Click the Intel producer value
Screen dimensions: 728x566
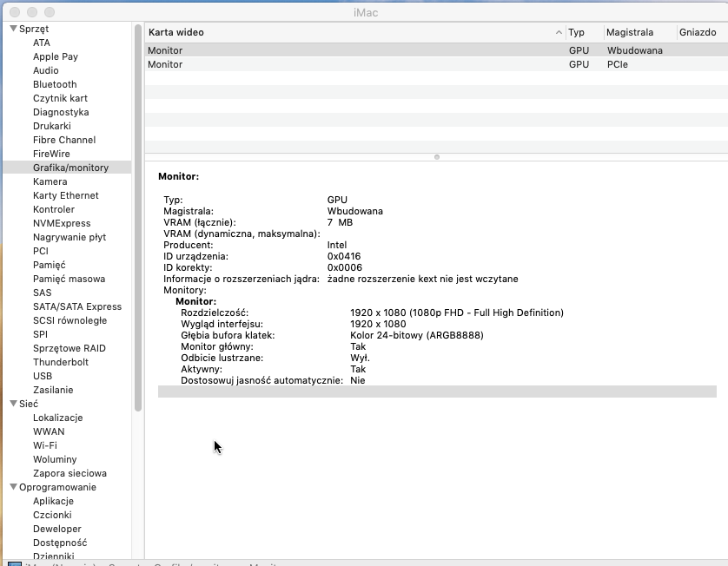[337, 246]
